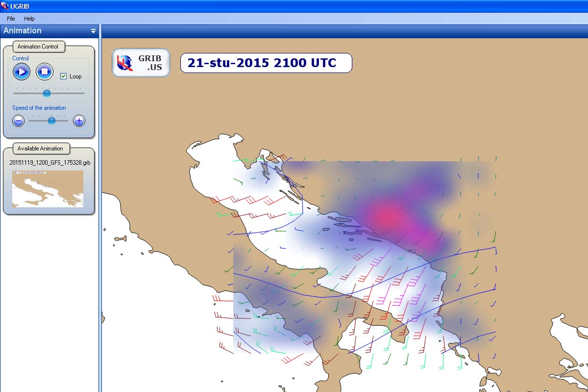Increase animation speed with plus button
Image resolution: width=588 pixels, height=392 pixels.
[x=79, y=121]
